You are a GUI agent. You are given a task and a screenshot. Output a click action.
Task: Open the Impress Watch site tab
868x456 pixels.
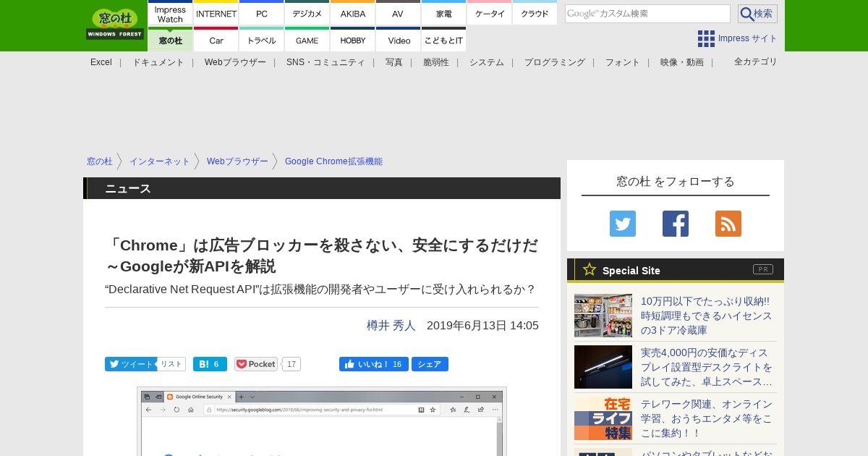170,13
